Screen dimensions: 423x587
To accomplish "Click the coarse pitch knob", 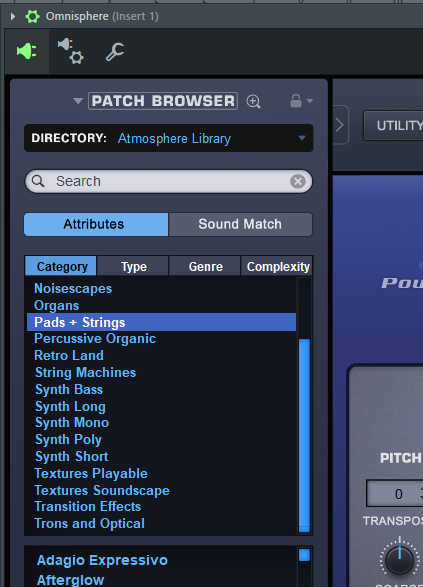I will point(399,560).
